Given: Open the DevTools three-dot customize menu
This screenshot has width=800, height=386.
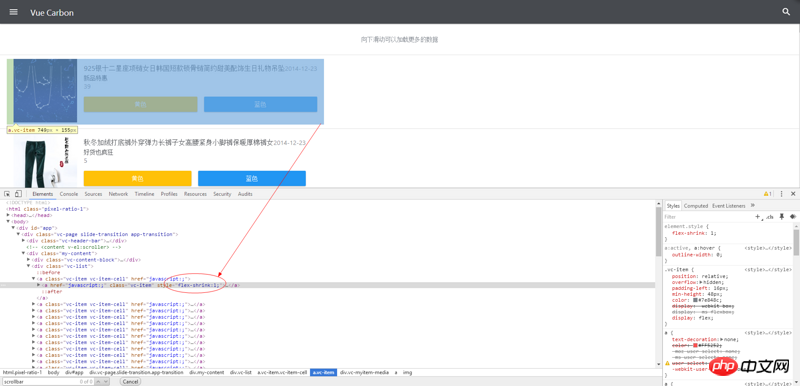Looking at the screenshot, I should pyautogui.click(x=781, y=194).
